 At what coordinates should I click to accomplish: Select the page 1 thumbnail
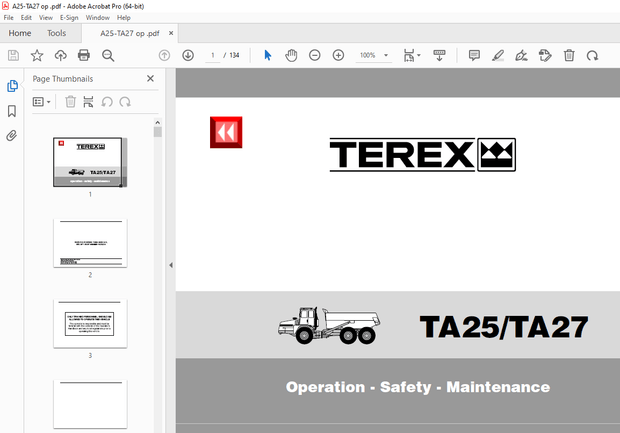point(90,162)
